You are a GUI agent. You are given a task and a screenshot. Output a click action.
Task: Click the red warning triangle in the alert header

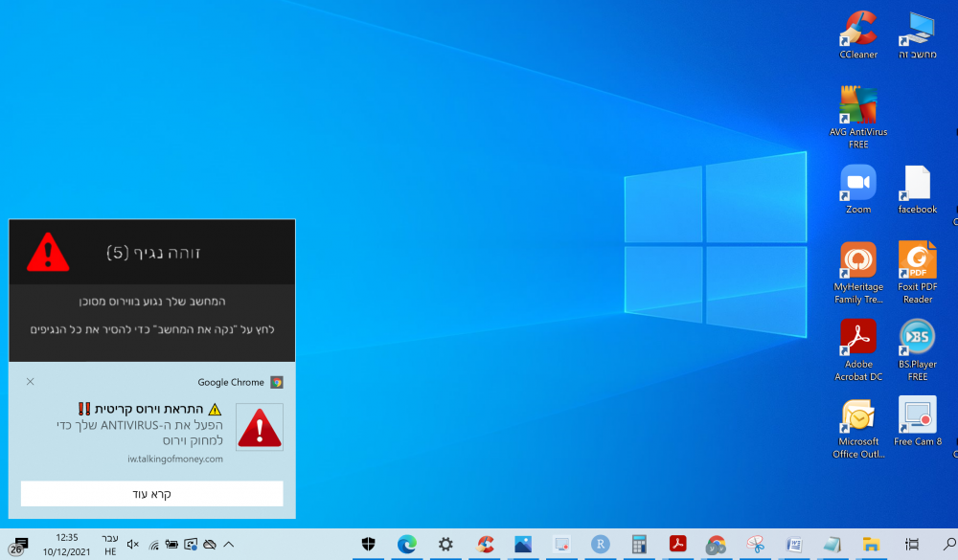pos(48,252)
